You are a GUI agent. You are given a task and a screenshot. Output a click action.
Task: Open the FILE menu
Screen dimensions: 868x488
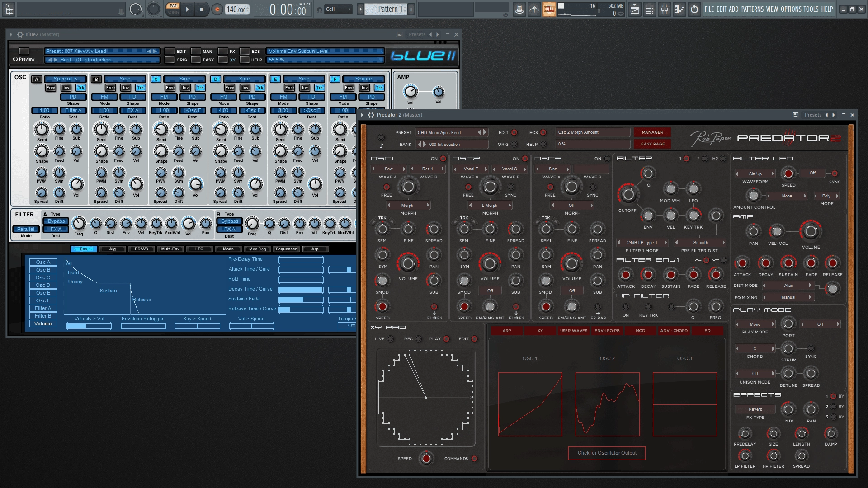click(x=709, y=9)
